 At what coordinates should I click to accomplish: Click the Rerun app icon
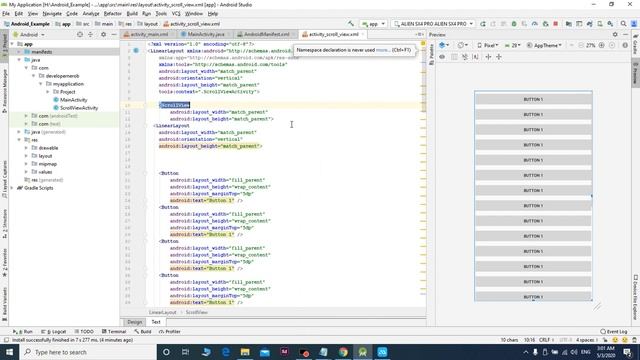[x=483, y=24]
